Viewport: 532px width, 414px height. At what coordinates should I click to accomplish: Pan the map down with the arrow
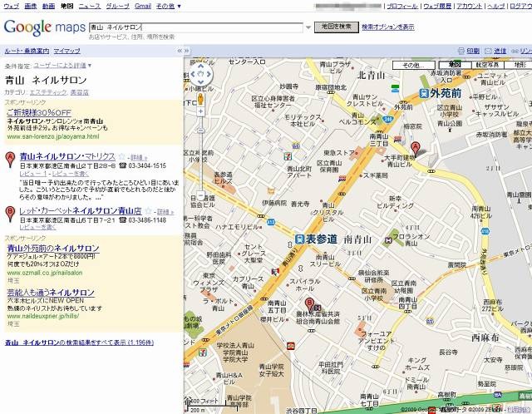(x=201, y=81)
